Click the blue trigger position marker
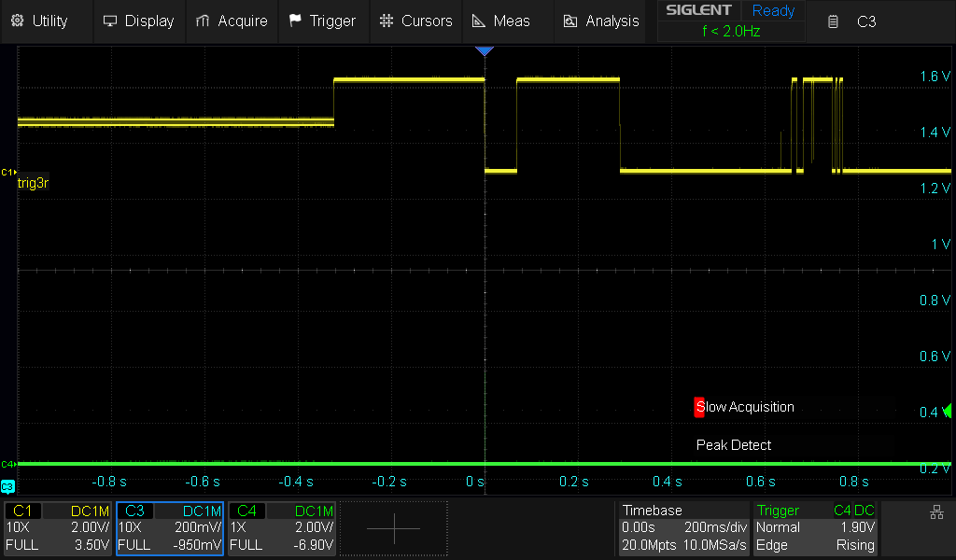Screen dimensions: 956x560 click(484, 51)
